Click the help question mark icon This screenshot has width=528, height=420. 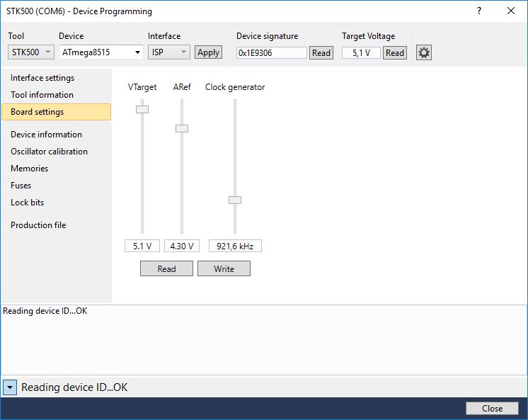point(479,11)
